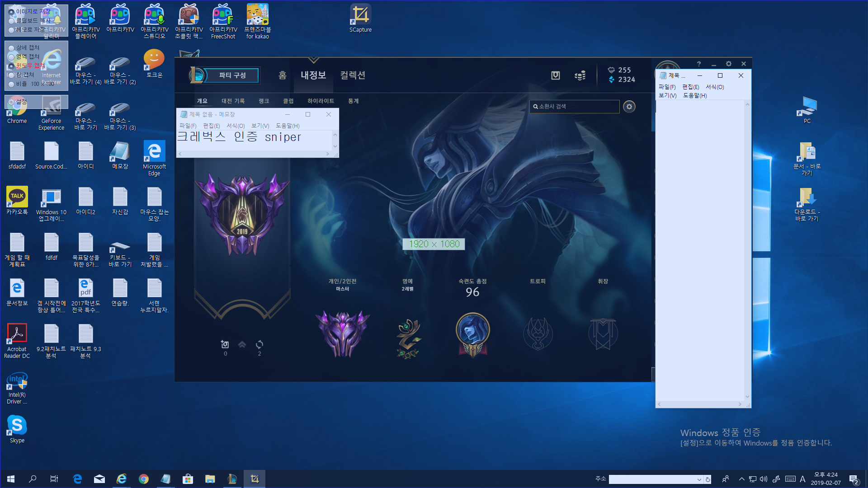
Task: Open 편집(E) menu in sniper Notepad window
Action: click(211, 126)
